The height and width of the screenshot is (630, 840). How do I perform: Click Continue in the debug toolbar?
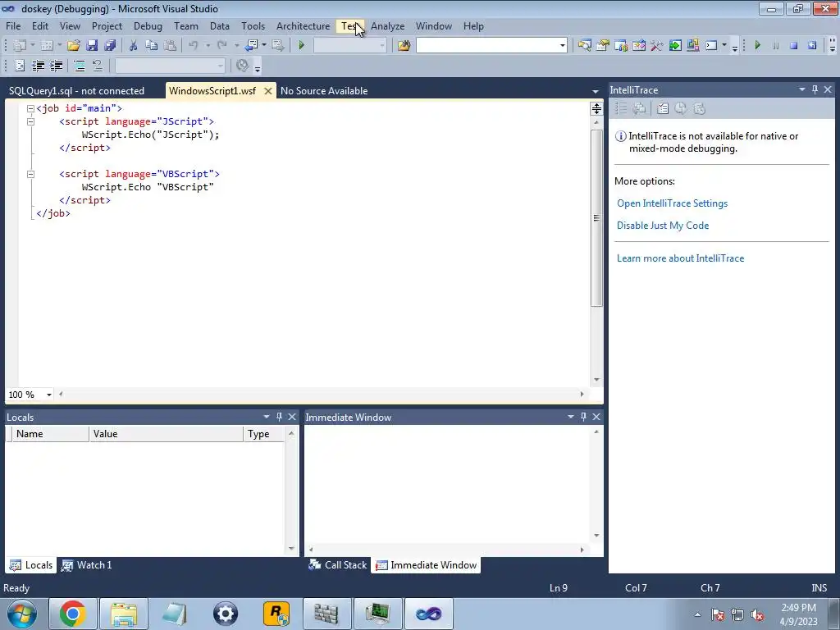pyautogui.click(x=757, y=46)
